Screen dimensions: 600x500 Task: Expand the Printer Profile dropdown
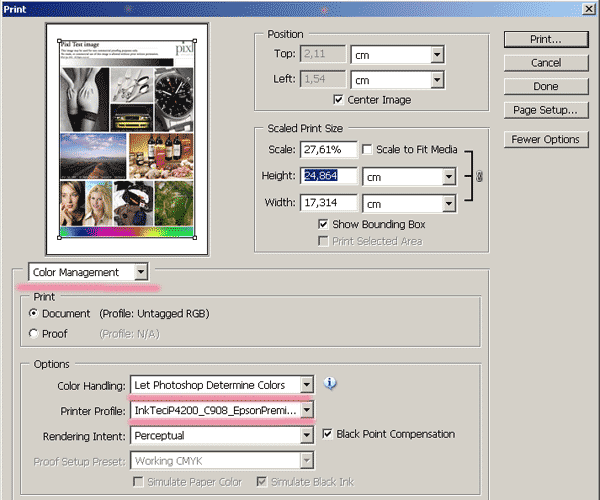[307, 410]
